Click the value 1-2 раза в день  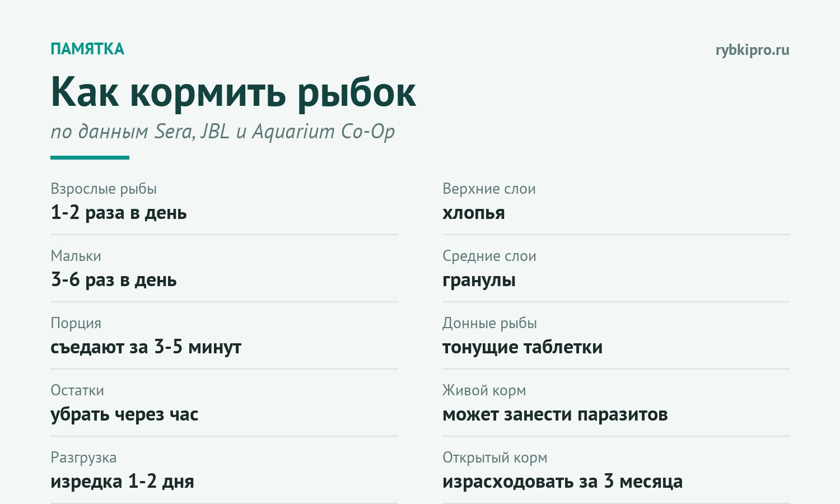point(119,213)
